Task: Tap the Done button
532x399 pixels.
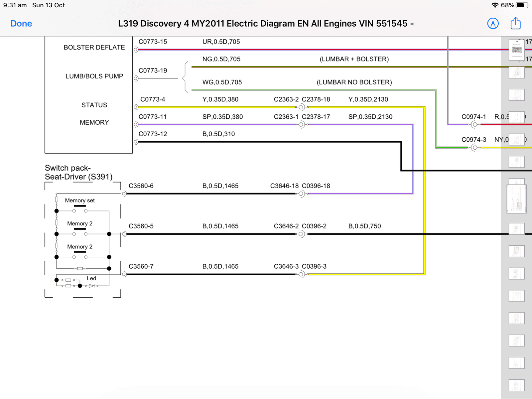Action: (21, 24)
